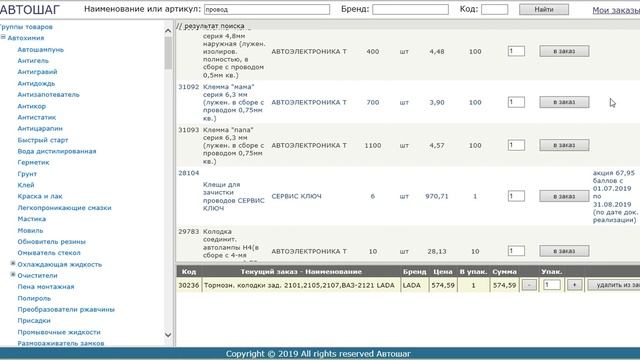This screenshot has height=360, width=640.
Task: Select the Автохимия group label
Action: click(26, 38)
